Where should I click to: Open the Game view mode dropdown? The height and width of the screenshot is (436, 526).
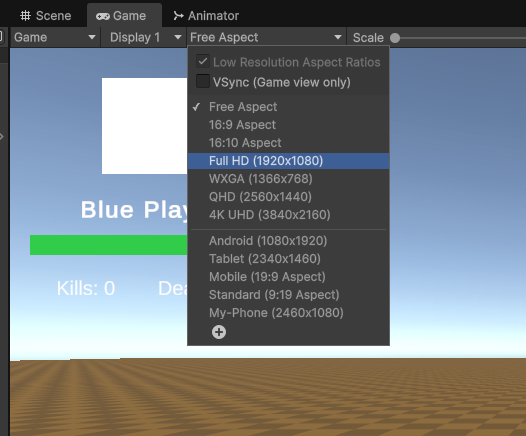click(x=55, y=37)
